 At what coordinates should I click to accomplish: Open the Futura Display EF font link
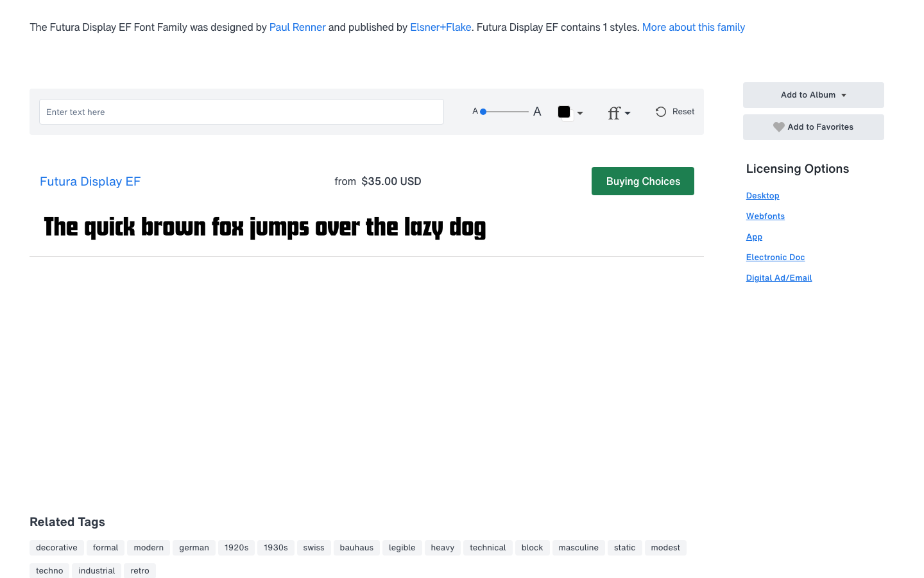coord(90,182)
